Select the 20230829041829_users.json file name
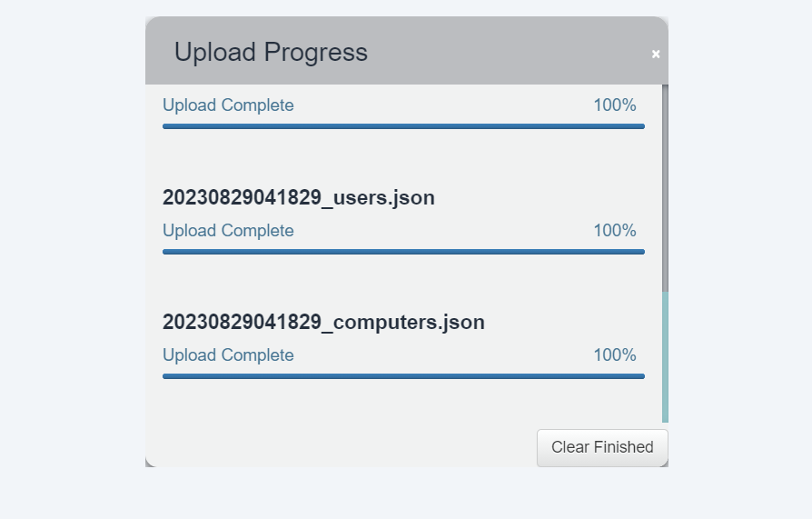The image size is (812, 519). [298, 197]
